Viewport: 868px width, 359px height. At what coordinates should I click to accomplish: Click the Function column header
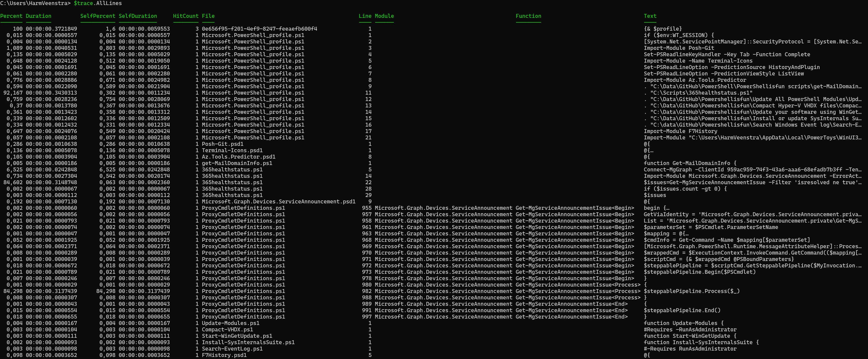pyautogui.click(x=528, y=16)
